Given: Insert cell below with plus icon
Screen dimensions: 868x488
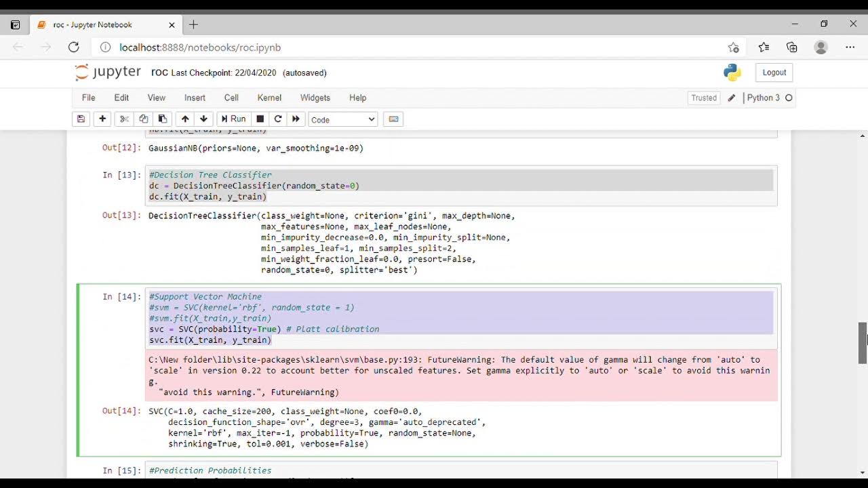Looking at the screenshot, I should pyautogui.click(x=102, y=119).
